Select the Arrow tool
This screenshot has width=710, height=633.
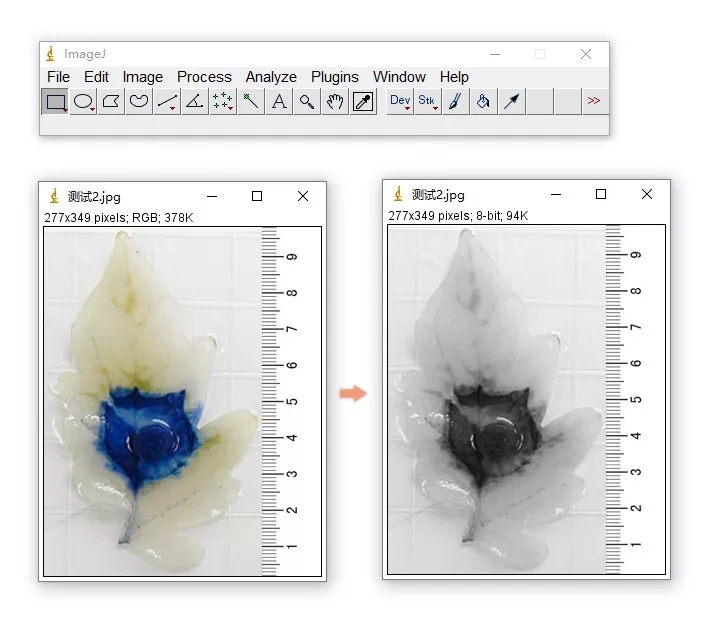point(512,101)
